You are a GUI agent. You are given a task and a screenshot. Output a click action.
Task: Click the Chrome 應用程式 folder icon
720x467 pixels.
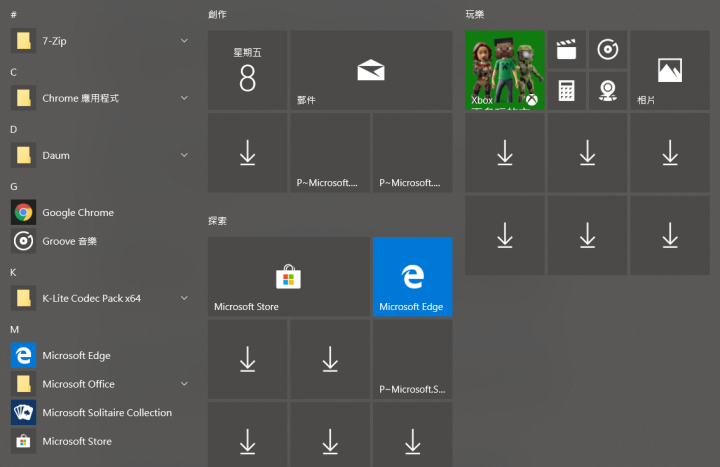point(23,98)
